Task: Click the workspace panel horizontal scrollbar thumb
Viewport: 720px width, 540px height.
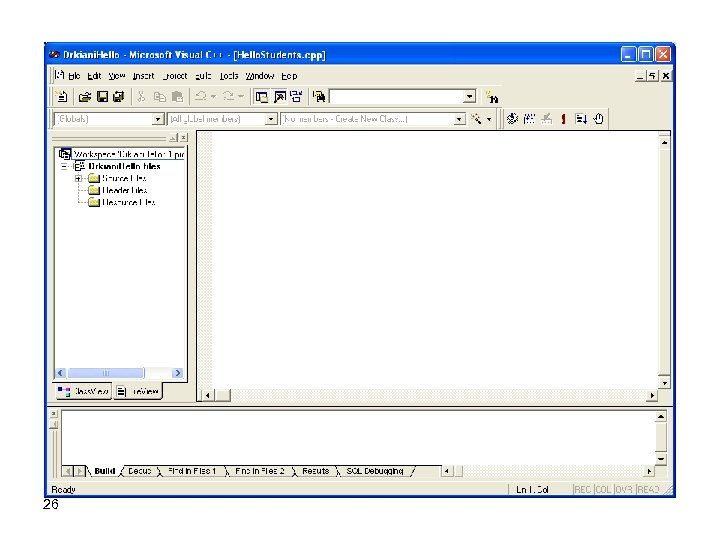Action: (106, 373)
